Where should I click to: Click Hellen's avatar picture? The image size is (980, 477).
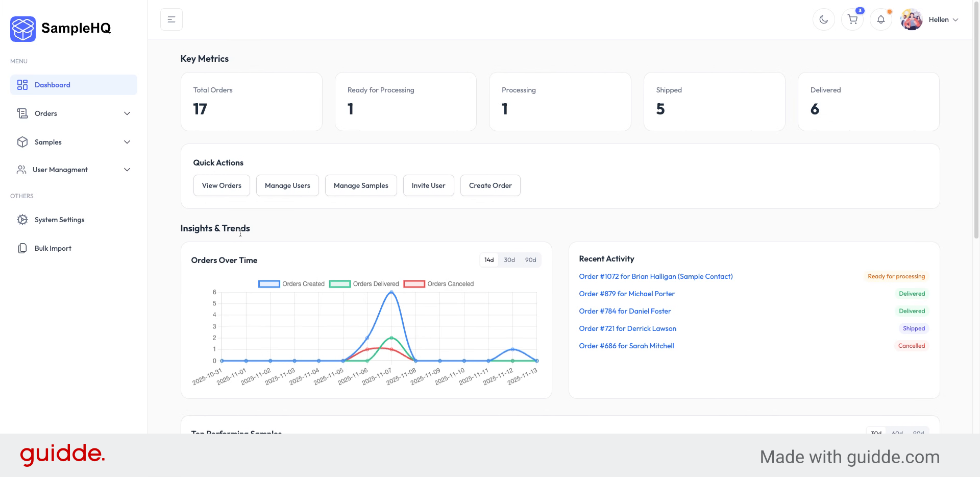click(912, 19)
